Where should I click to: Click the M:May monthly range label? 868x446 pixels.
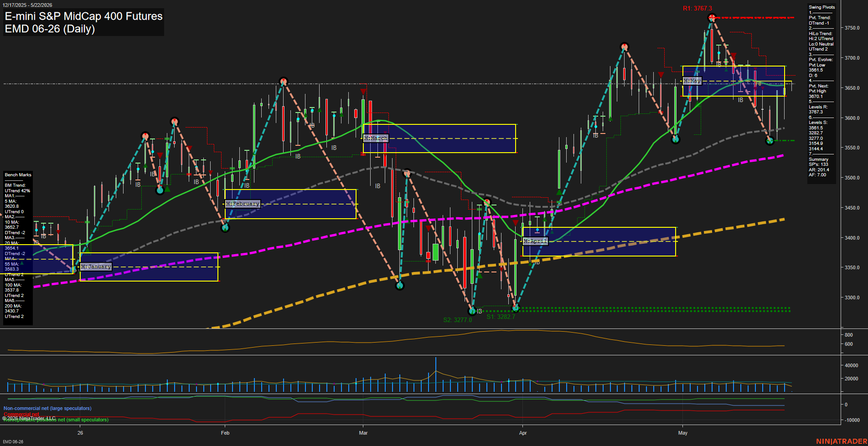692,81
